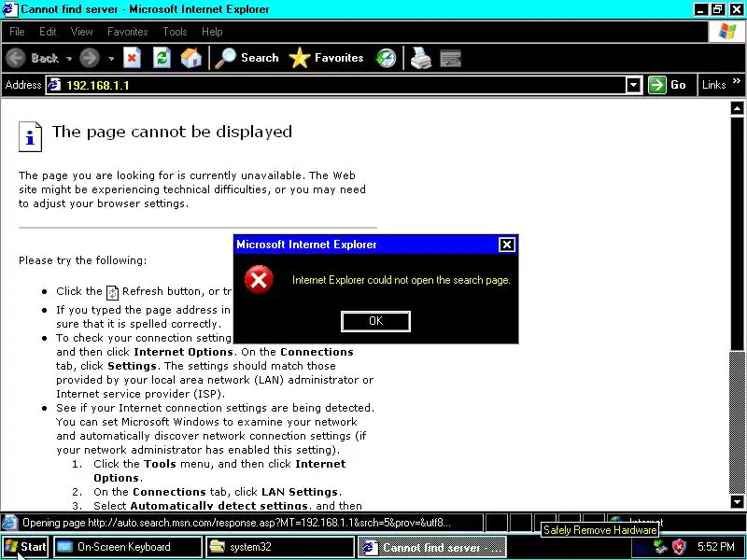Open the Home page icon
The height and width of the screenshot is (560, 747).
pyautogui.click(x=191, y=58)
